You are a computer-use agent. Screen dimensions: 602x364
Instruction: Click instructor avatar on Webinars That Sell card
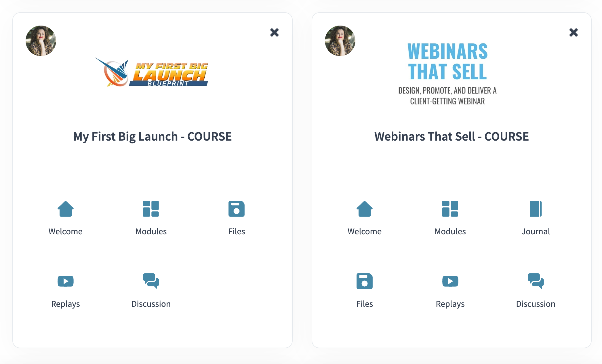(340, 41)
